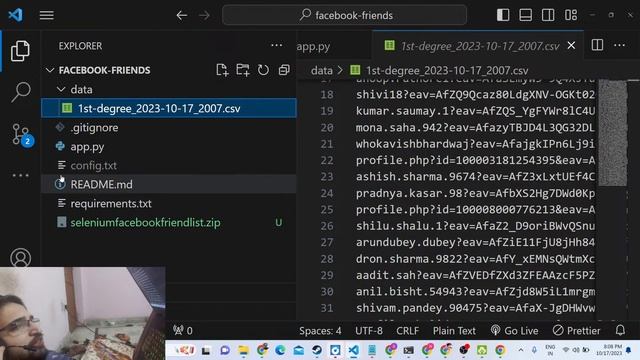Go forward with the right arrow
This screenshot has width=640, height=360.
point(204,16)
